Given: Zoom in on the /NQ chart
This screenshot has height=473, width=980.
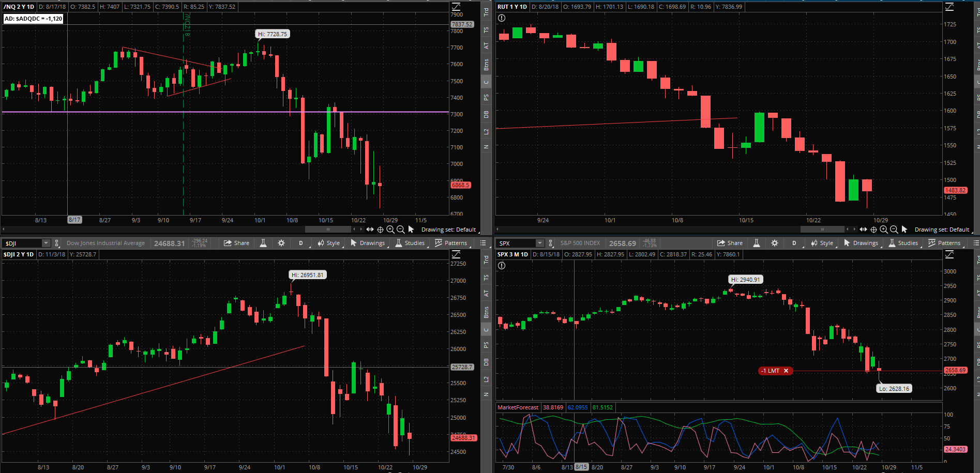Looking at the screenshot, I should tap(390, 230).
